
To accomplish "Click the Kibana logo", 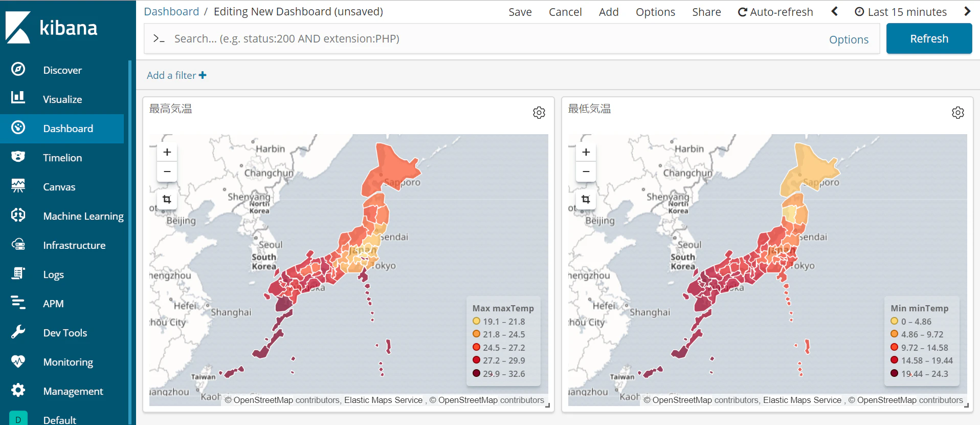I will pyautogui.click(x=51, y=27).
